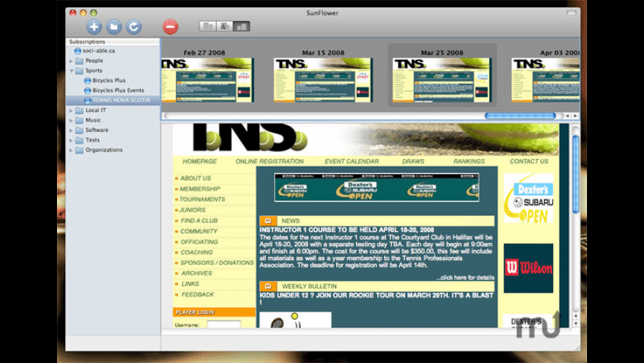Select TENNIS NOVA SCOTIA subscription
Image resolution: width=644 pixels, height=363 pixels.
(x=113, y=100)
